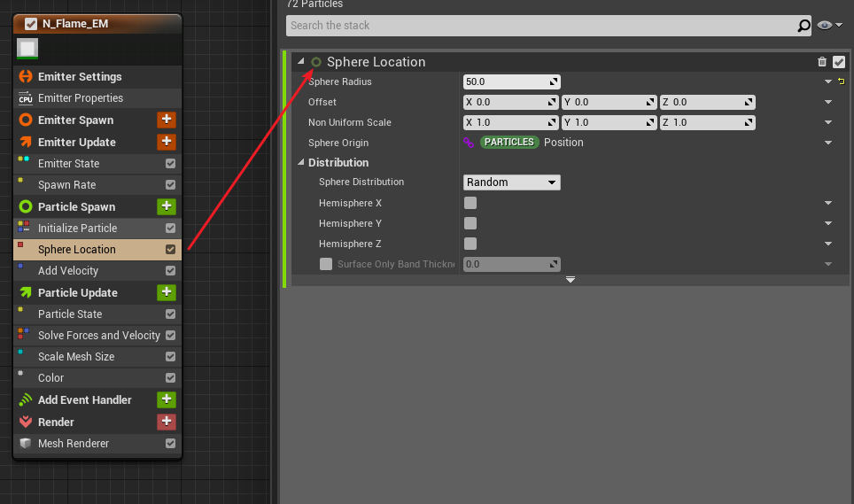Disable the Particle State module checkbox
The height and width of the screenshot is (504, 854).
click(170, 314)
